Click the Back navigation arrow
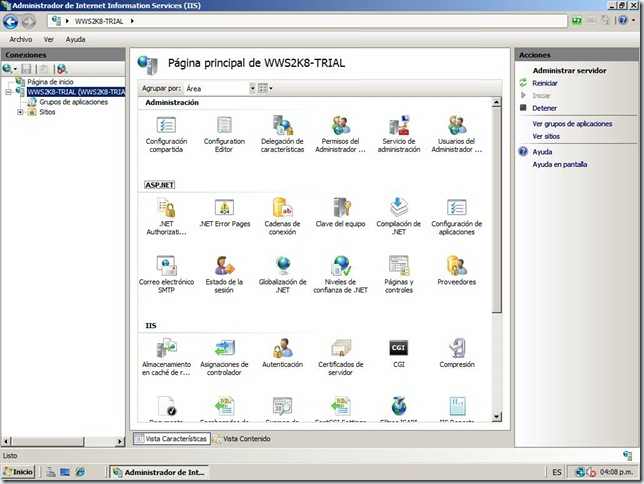 (x=11, y=21)
